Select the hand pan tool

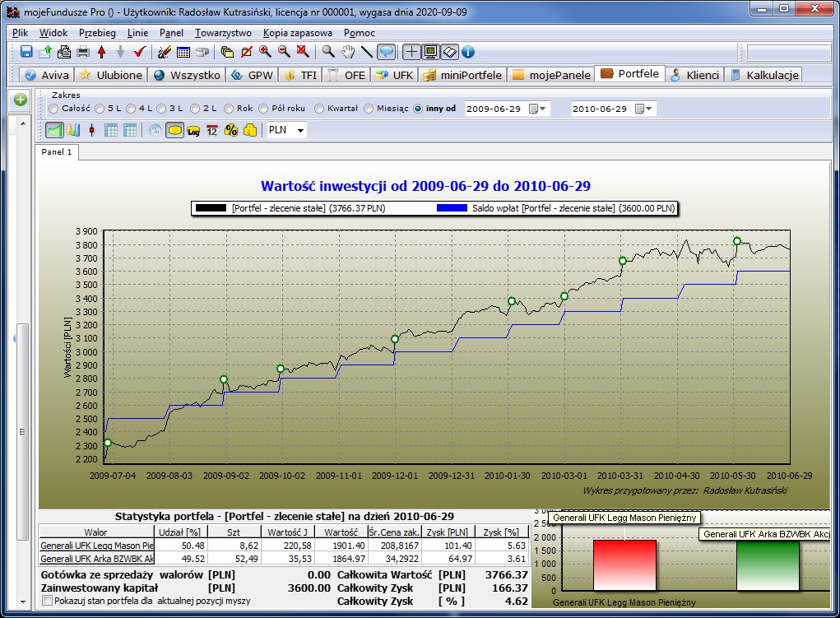pos(347,52)
